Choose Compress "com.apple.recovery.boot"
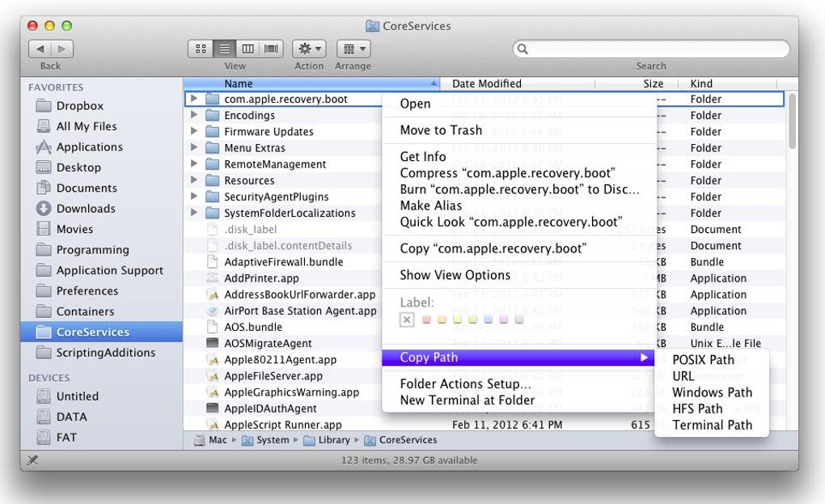The width and height of the screenshot is (825, 504). (518, 172)
